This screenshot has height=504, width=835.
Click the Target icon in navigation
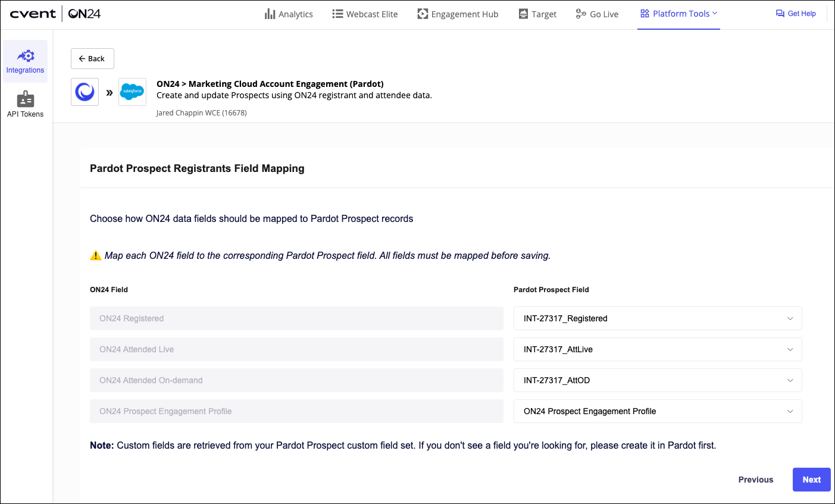523,14
